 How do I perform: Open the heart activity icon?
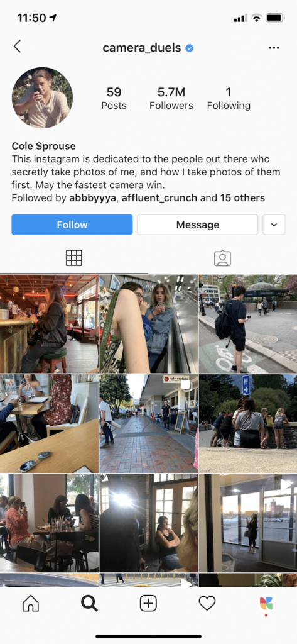pos(207,603)
